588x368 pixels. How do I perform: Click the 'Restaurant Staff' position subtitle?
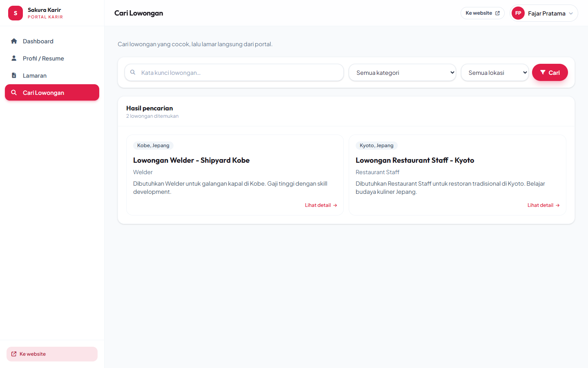(x=377, y=172)
